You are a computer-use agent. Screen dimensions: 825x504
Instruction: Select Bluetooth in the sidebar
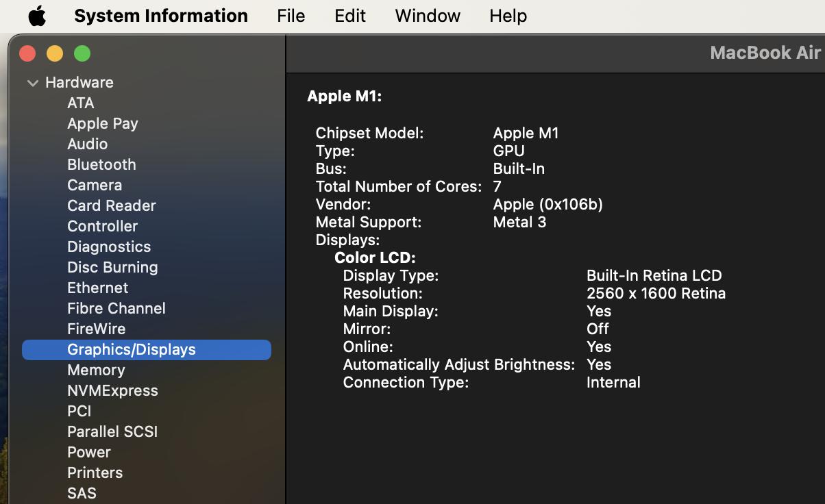click(x=101, y=164)
